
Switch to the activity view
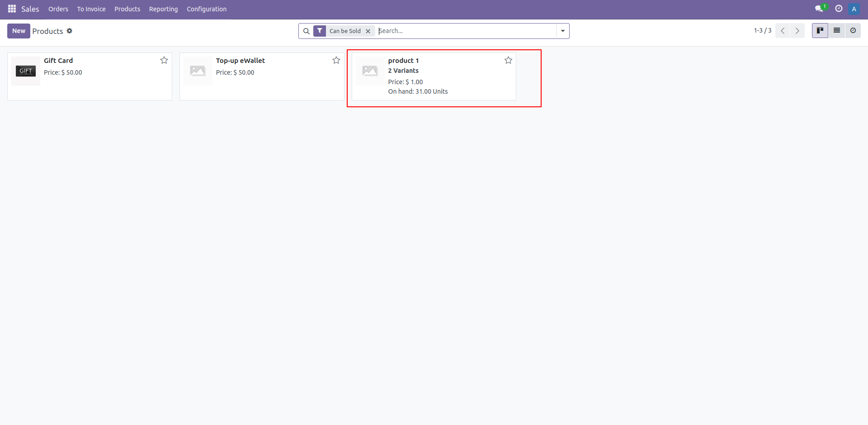[x=853, y=30]
